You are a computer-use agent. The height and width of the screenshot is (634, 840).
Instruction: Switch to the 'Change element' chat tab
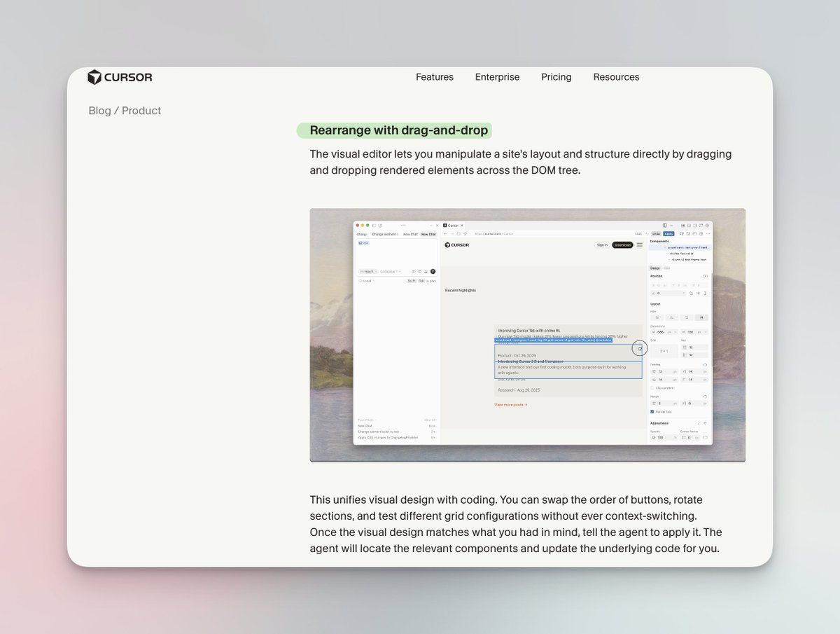tap(385, 234)
